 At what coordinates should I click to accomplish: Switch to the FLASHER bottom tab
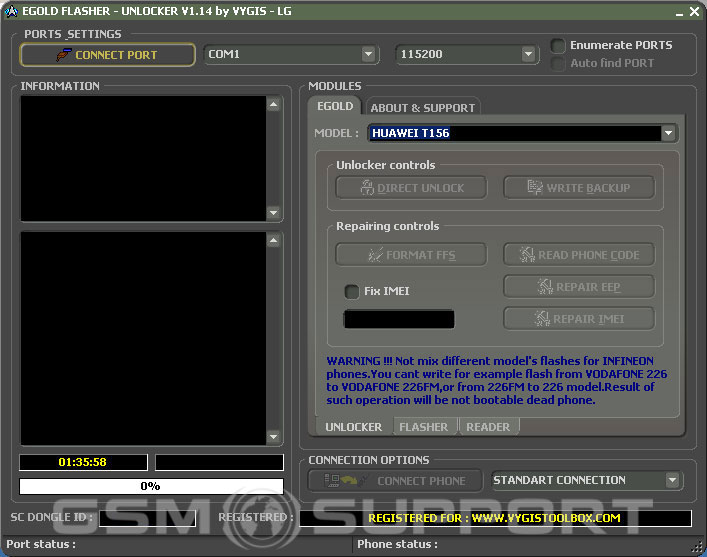pos(424,427)
